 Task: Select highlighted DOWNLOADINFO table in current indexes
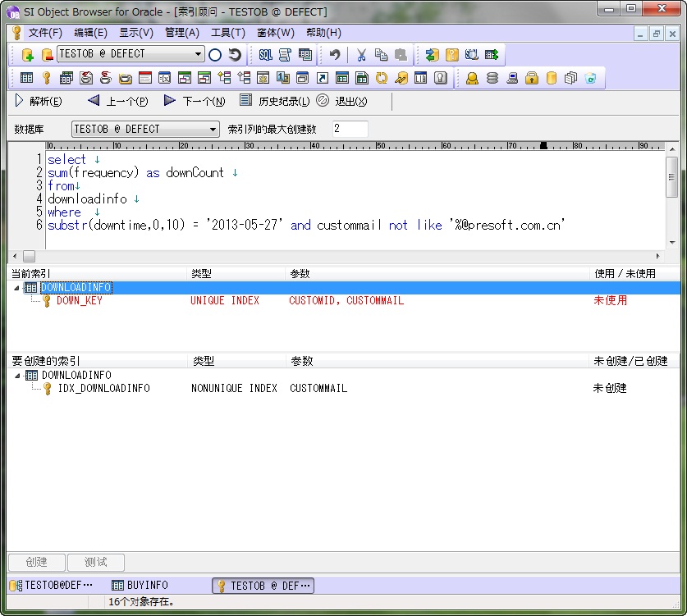pos(76,288)
